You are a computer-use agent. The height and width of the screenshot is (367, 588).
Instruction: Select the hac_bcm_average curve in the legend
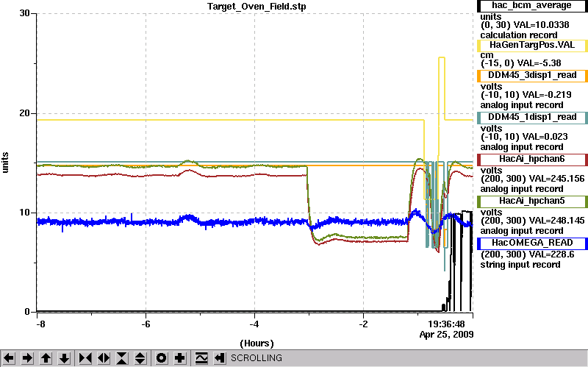click(x=531, y=5)
